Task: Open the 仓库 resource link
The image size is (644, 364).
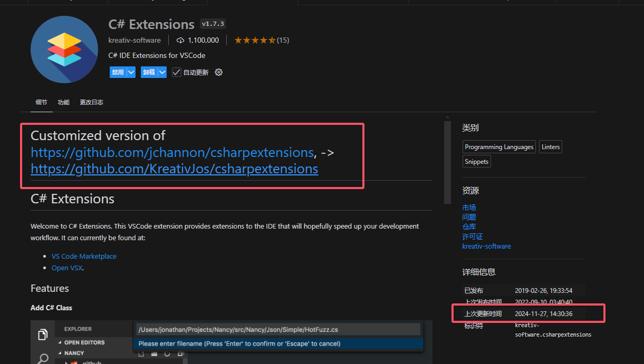Action: (x=469, y=227)
